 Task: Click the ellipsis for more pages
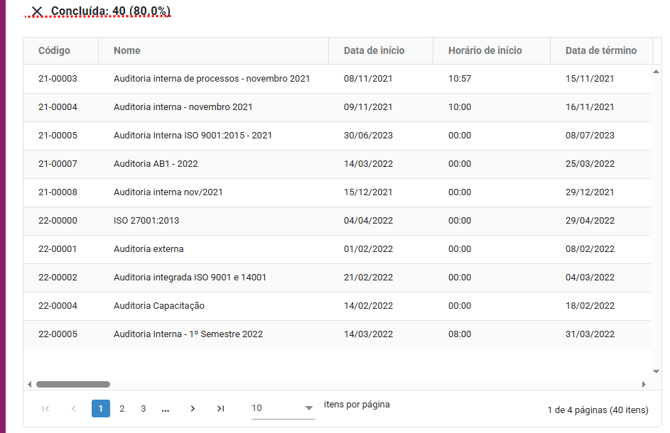165,408
